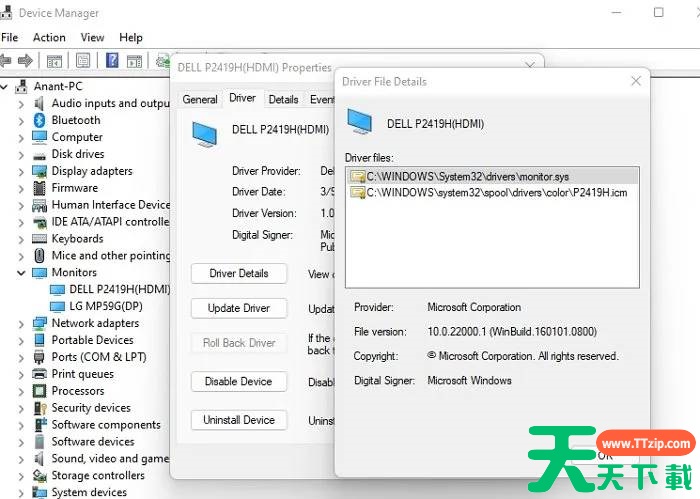Select the Disk drives icon

39,156
